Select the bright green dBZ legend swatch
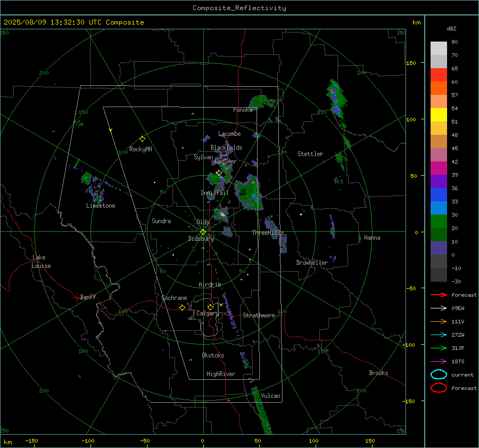The image size is (479, 448). click(x=439, y=222)
